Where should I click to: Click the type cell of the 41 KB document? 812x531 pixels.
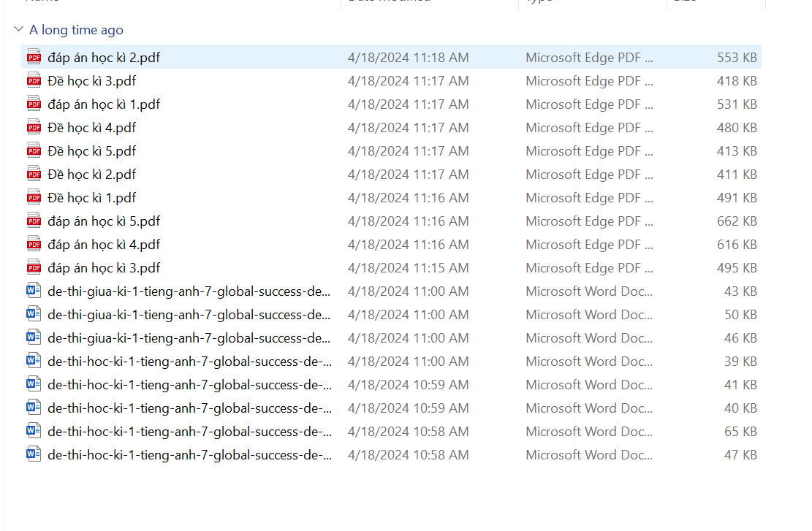tap(589, 384)
